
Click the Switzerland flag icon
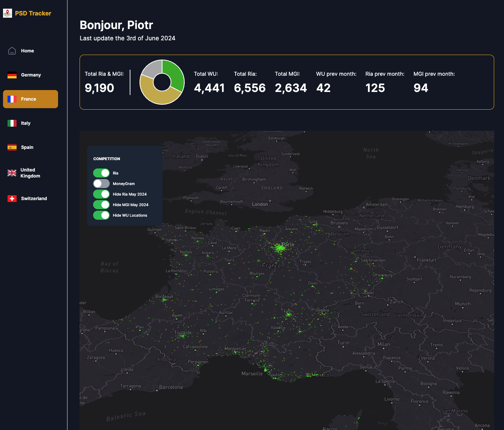12,199
